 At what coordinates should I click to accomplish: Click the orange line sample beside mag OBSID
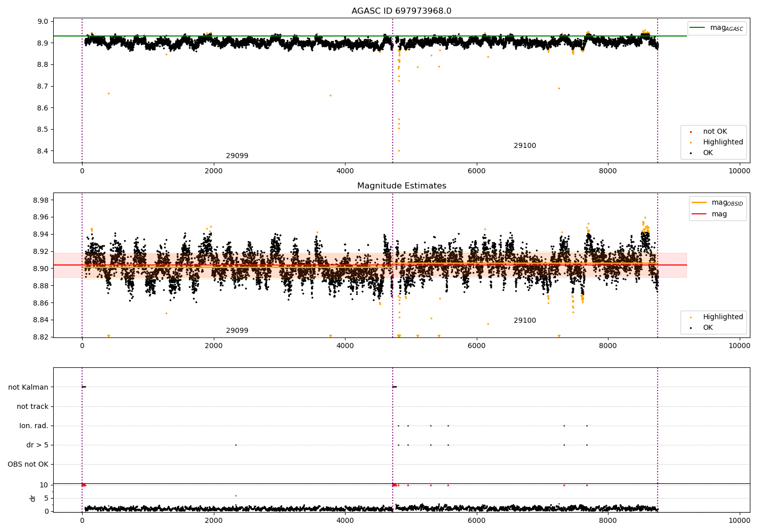[699, 203]
